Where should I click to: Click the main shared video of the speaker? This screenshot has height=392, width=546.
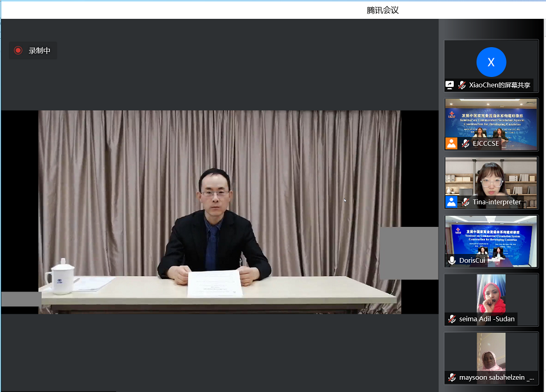[x=220, y=212]
